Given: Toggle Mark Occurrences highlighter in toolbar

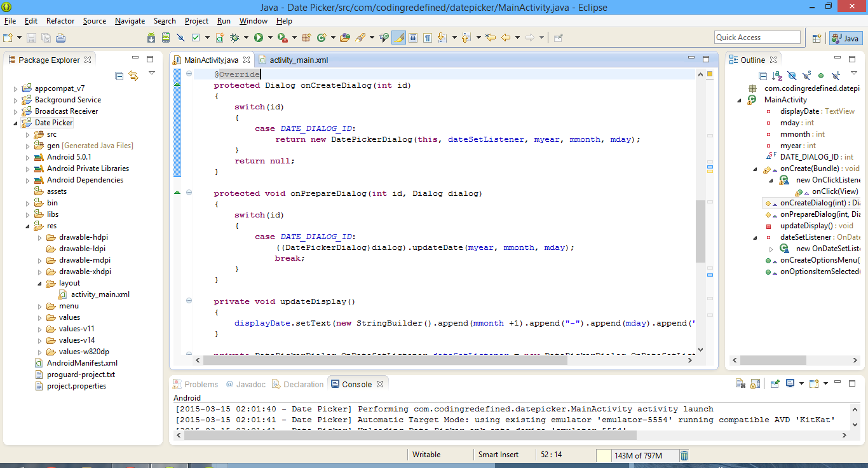Looking at the screenshot, I should click(x=398, y=37).
